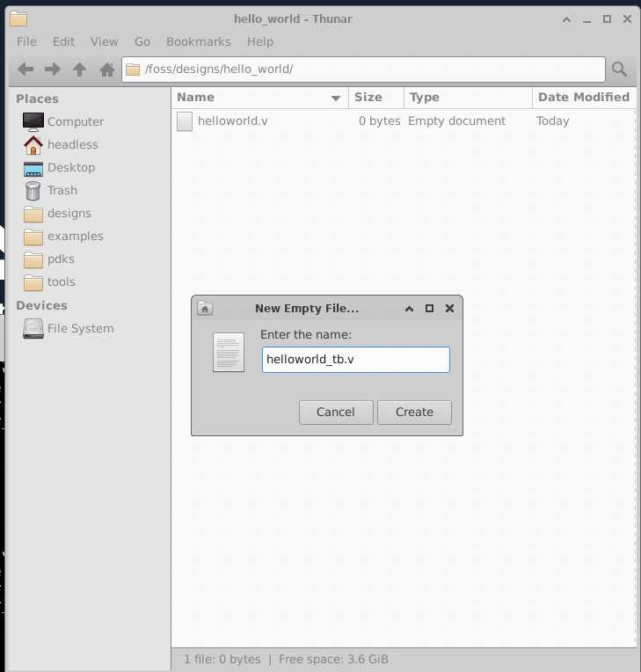Open the File menu
The image size is (641, 672).
coord(26,41)
